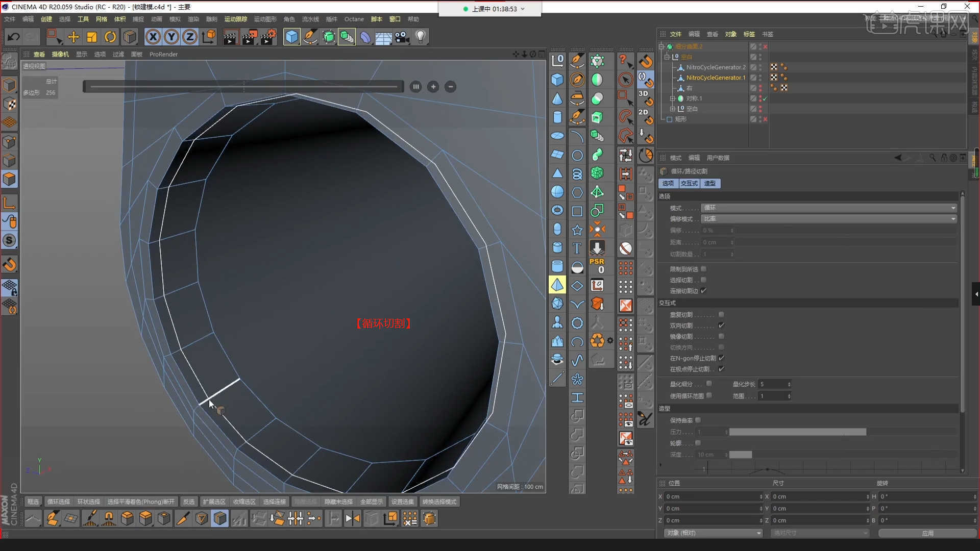Click the Undo arrow icon
This screenshot has width=980, height=551.
pyautogui.click(x=14, y=37)
